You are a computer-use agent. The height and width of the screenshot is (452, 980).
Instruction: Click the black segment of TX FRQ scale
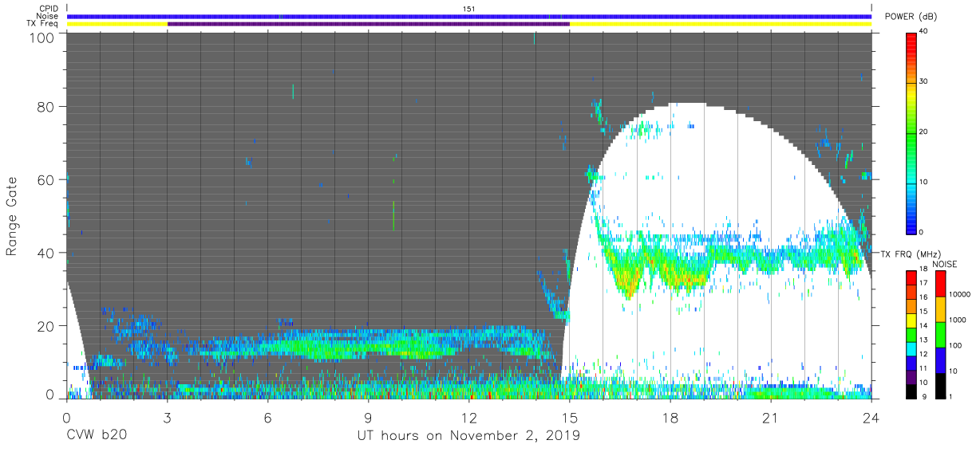[x=911, y=390]
